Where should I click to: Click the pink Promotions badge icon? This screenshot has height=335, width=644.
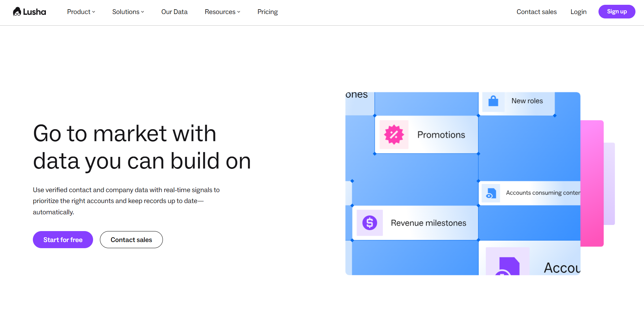pyautogui.click(x=394, y=135)
